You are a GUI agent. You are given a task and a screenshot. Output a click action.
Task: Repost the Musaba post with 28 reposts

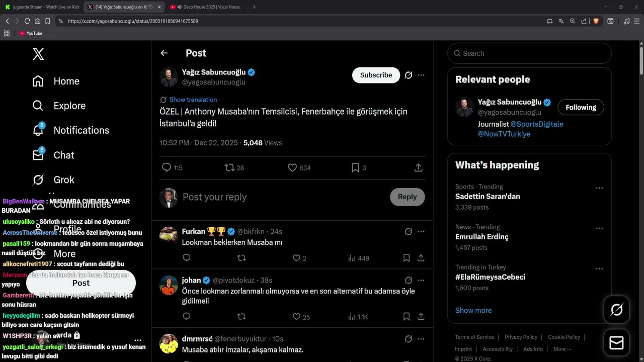tap(229, 167)
